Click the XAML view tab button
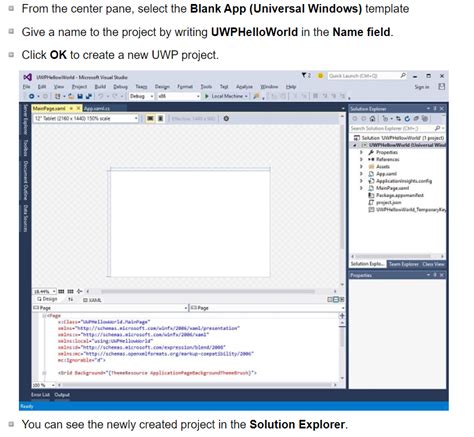Screen dimensions: 474x437 pos(92,300)
